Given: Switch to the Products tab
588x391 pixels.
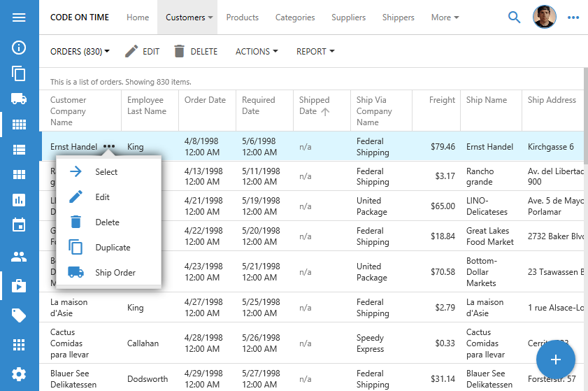Looking at the screenshot, I should pyautogui.click(x=242, y=17).
